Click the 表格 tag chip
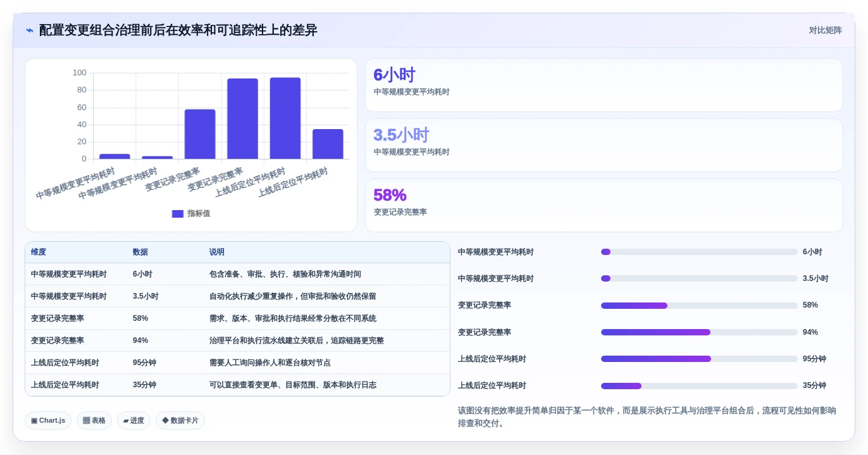Screen dimensions: 868x455 click(94, 420)
